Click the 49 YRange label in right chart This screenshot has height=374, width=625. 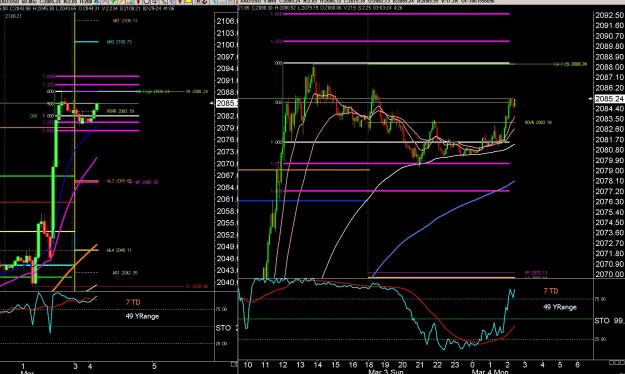click(560, 307)
